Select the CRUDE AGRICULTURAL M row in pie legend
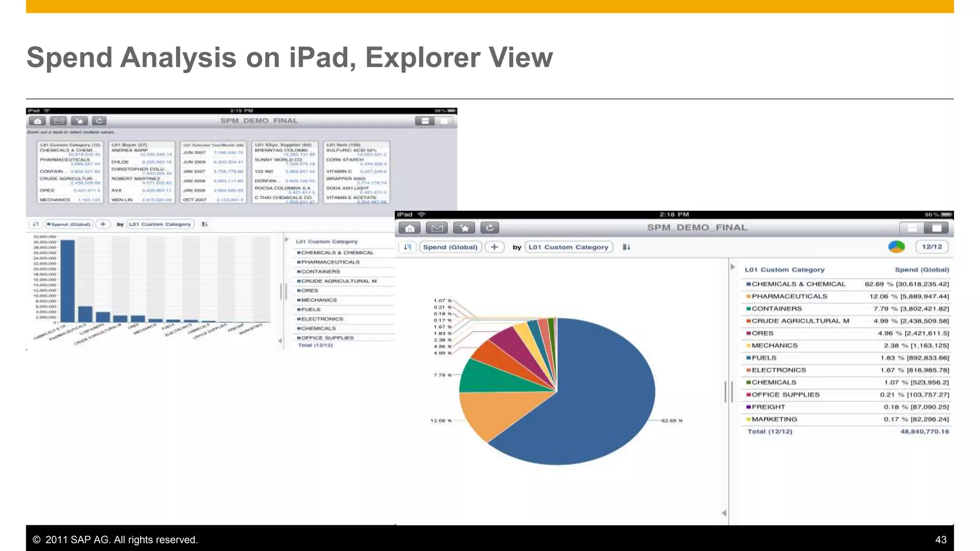980x551 pixels. point(847,321)
